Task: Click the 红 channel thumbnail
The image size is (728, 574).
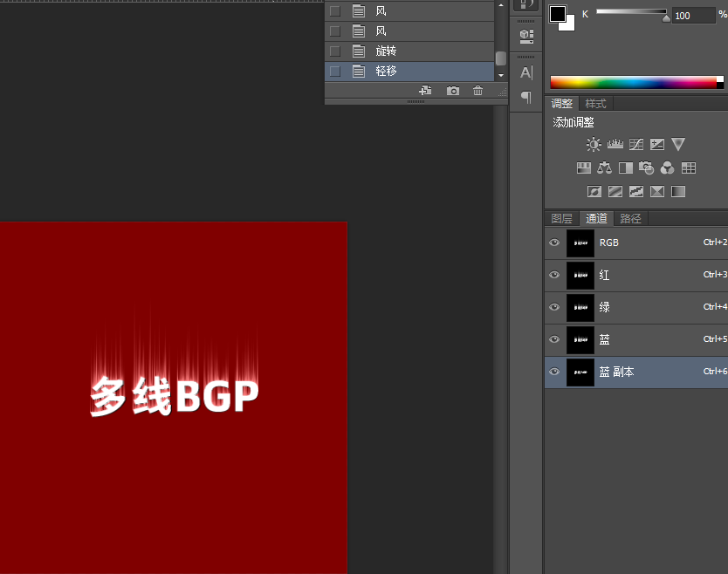Action: click(x=580, y=275)
